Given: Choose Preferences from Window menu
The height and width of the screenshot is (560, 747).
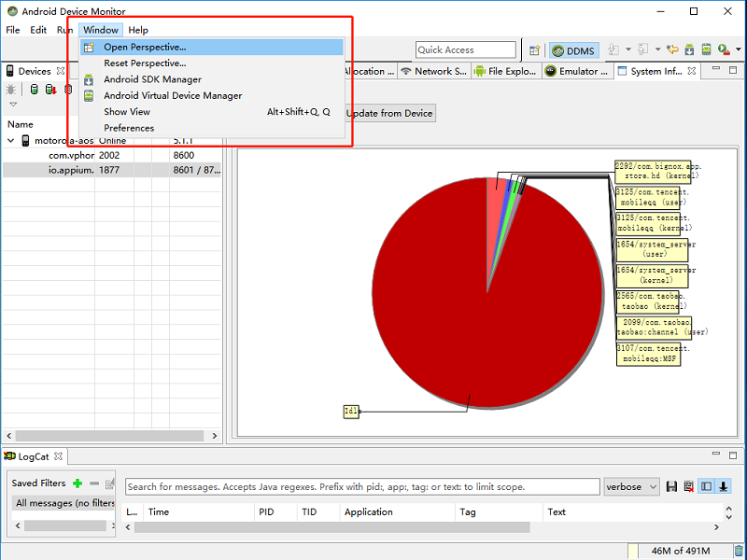Looking at the screenshot, I should click(x=212, y=128).
